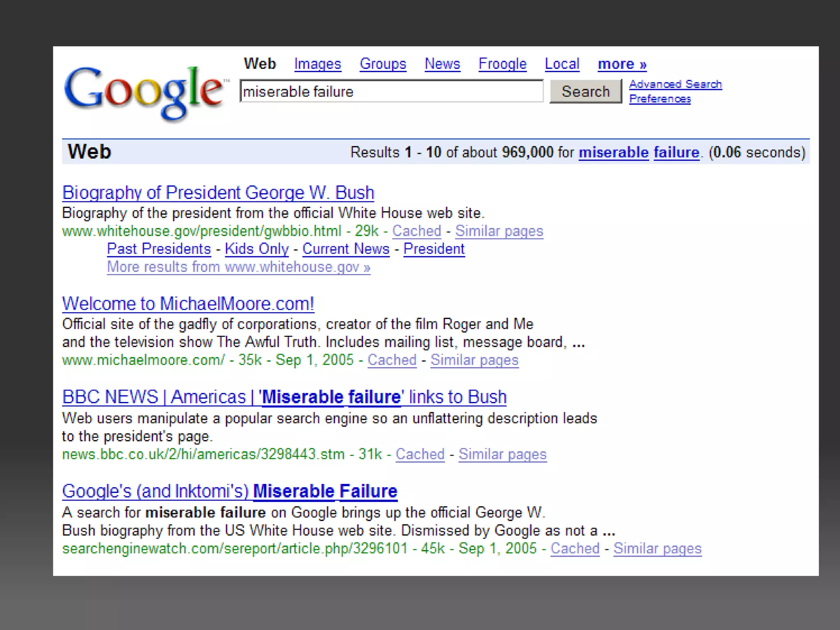Click the 'official White House web site' snippet
Screen dimensions: 840x630
(273, 213)
